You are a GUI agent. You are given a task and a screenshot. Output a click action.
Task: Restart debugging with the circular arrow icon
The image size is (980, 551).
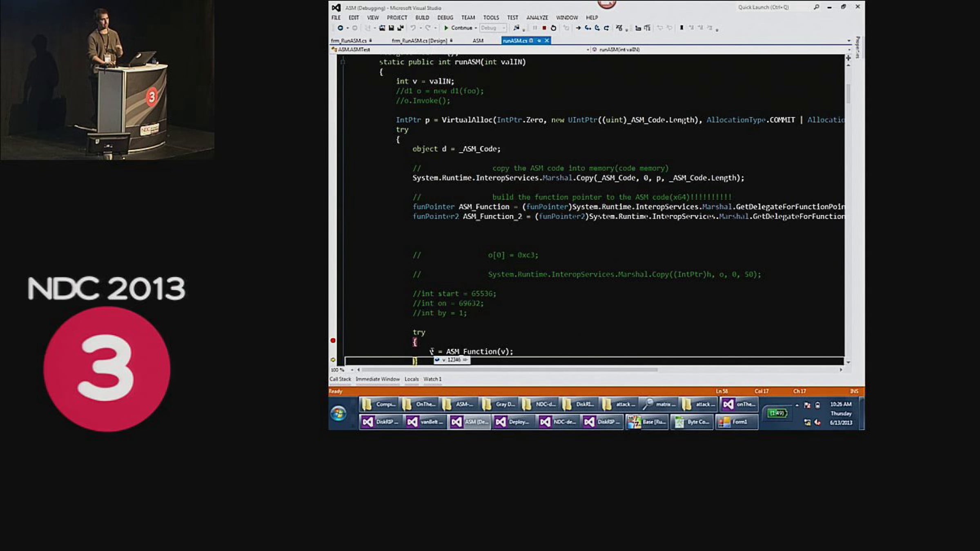tap(554, 28)
